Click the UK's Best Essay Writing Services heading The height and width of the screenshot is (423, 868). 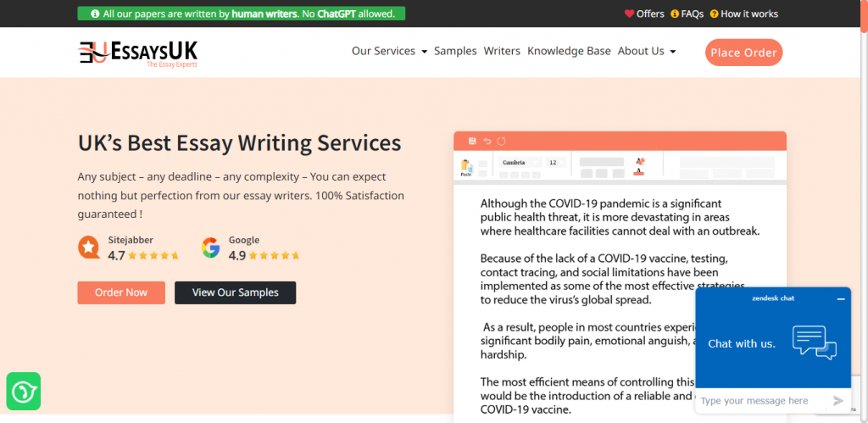click(x=239, y=143)
